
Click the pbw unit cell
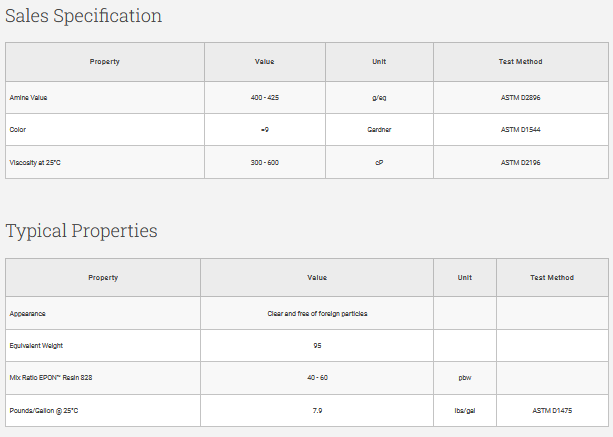tap(465, 378)
